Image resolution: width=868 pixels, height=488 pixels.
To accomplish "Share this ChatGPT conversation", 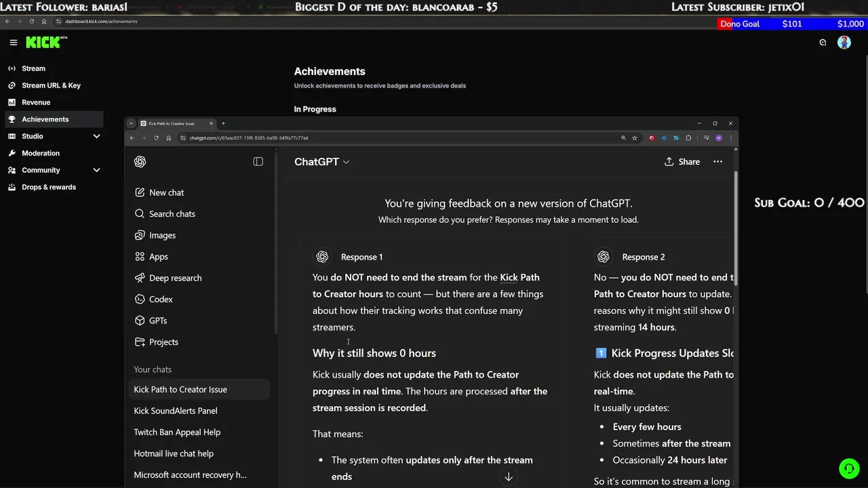I will (x=682, y=161).
